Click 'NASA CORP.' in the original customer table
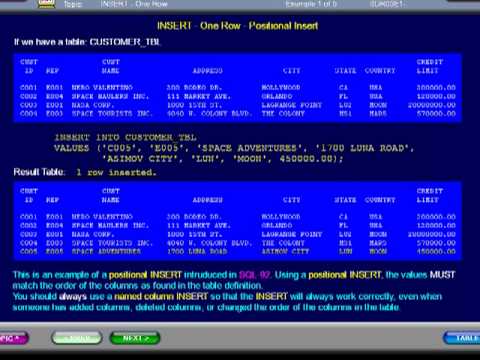Image resolution: width=480 pixels, height=360 pixels. point(93,105)
